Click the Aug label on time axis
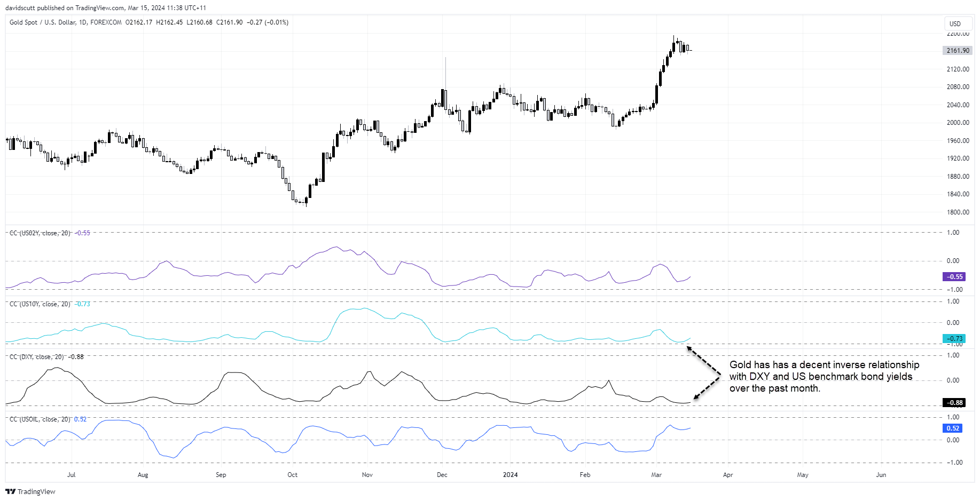This screenshot has height=501, width=980. tap(143, 475)
